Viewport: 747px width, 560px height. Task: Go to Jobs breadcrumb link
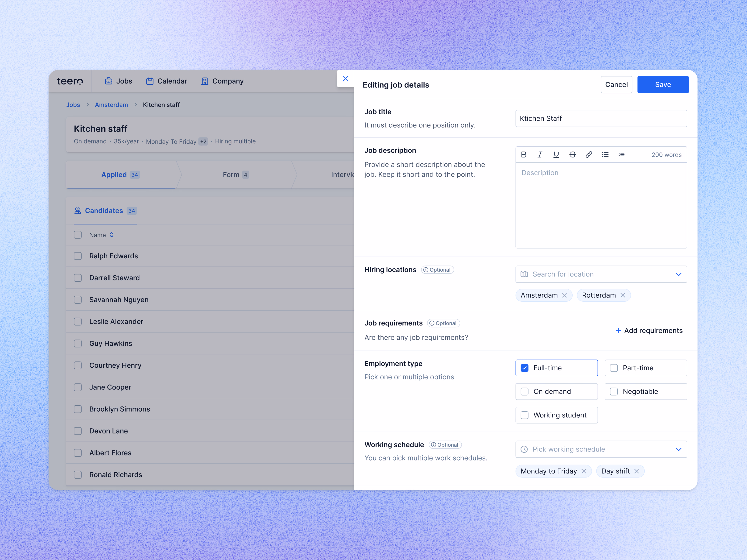click(73, 105)
